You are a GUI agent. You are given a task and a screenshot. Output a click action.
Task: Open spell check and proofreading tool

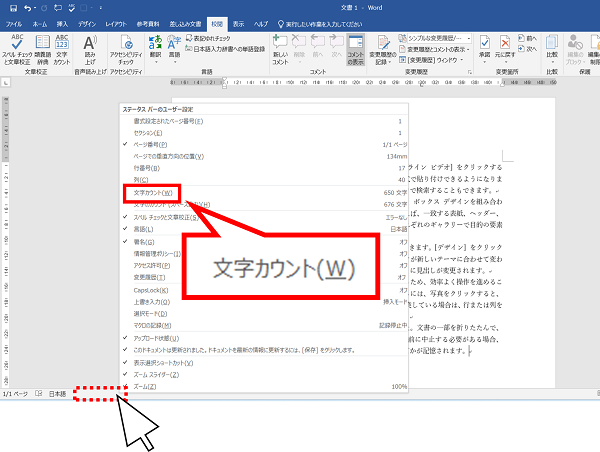click(16, 50)
